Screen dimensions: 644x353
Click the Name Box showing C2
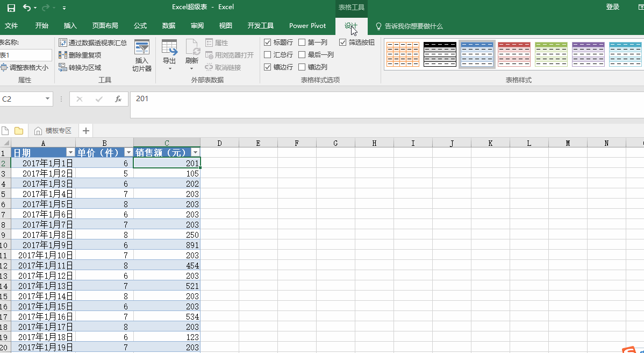[22, 99]
